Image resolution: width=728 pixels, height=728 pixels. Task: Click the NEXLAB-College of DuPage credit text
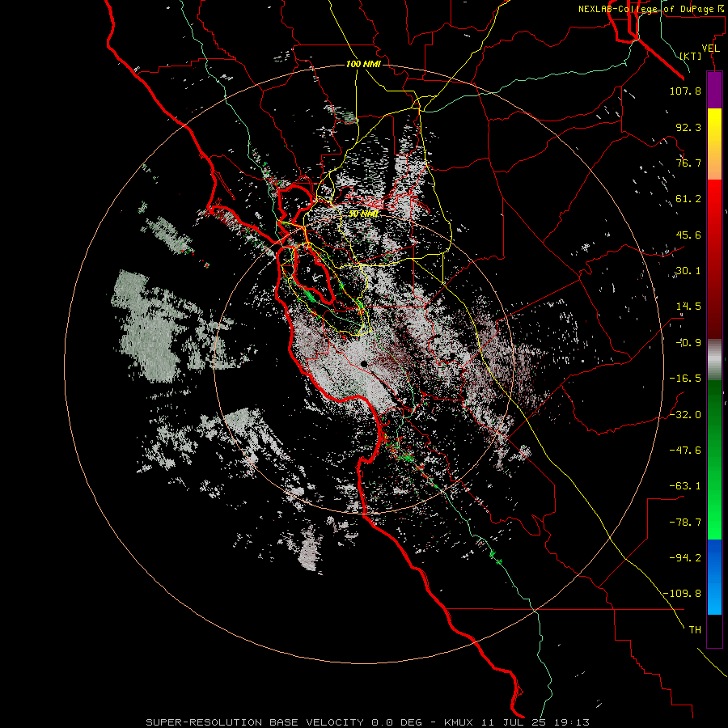pos(651,9)
